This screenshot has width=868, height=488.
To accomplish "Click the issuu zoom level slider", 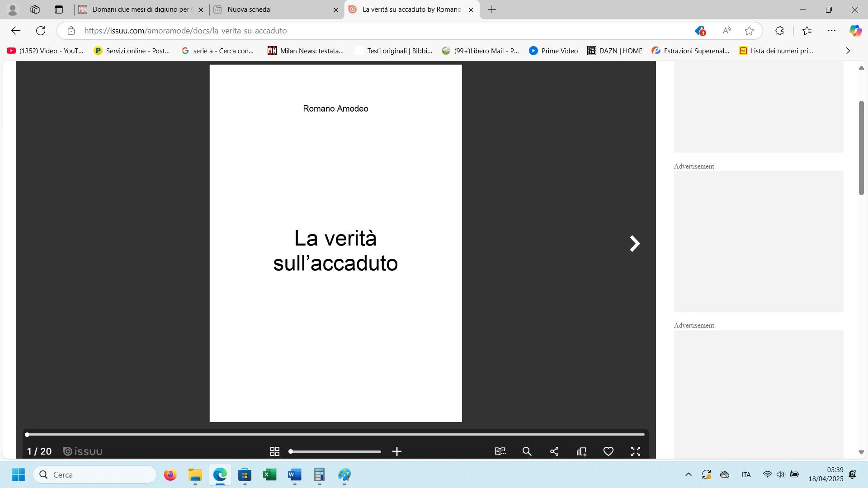I will point(335,451).
